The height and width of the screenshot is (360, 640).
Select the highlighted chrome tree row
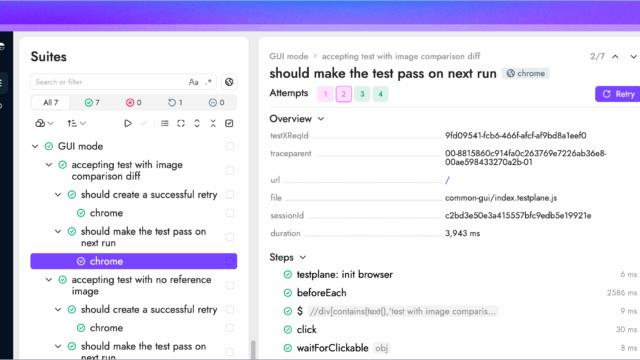click(133, 261)
